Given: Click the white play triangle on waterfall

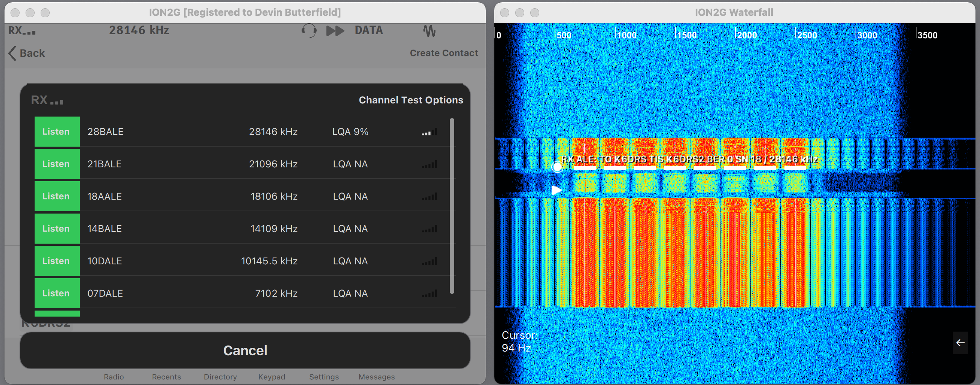Looking at the screenshot, I should tap(556, 189).
